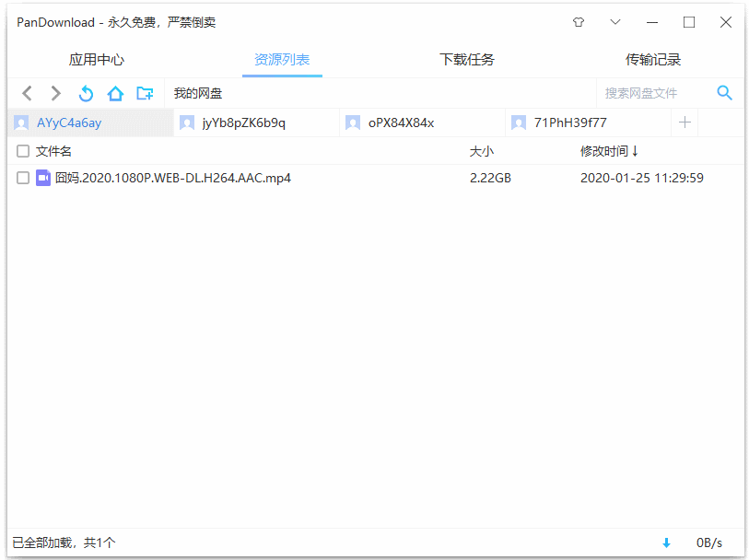Refresh the file list
749x560 pixels.
click(x=86, y=93)
